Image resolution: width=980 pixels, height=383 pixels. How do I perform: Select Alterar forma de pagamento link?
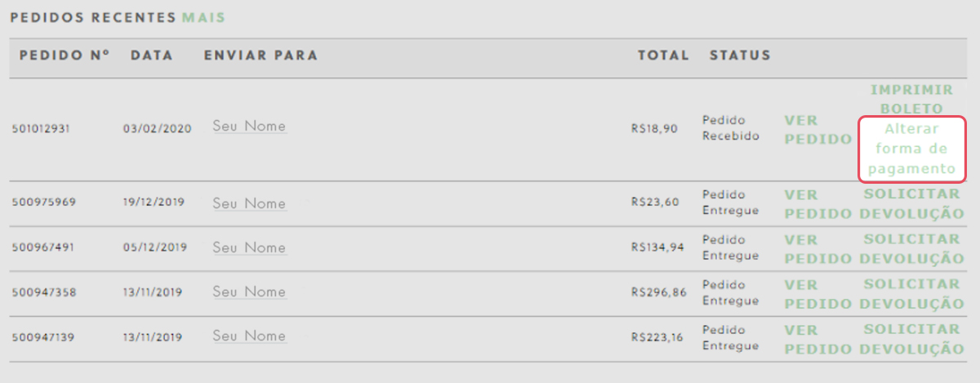click(x=911, y=149)
